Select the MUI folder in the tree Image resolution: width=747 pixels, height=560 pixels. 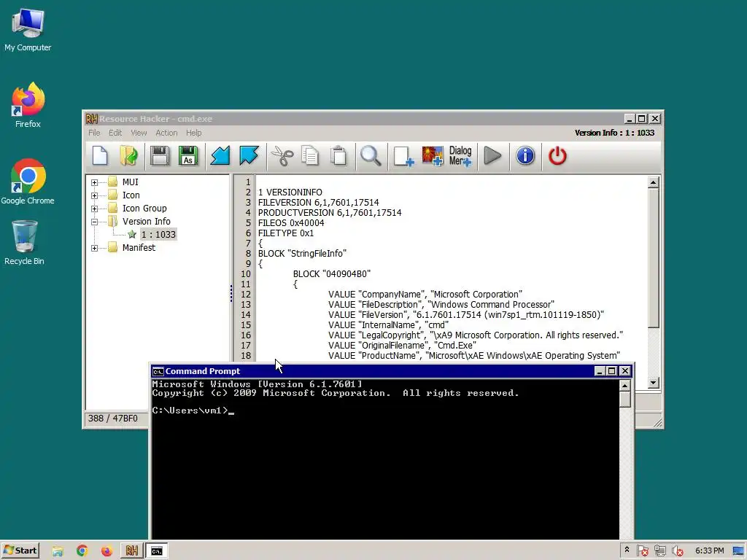(x=130, y=182)
